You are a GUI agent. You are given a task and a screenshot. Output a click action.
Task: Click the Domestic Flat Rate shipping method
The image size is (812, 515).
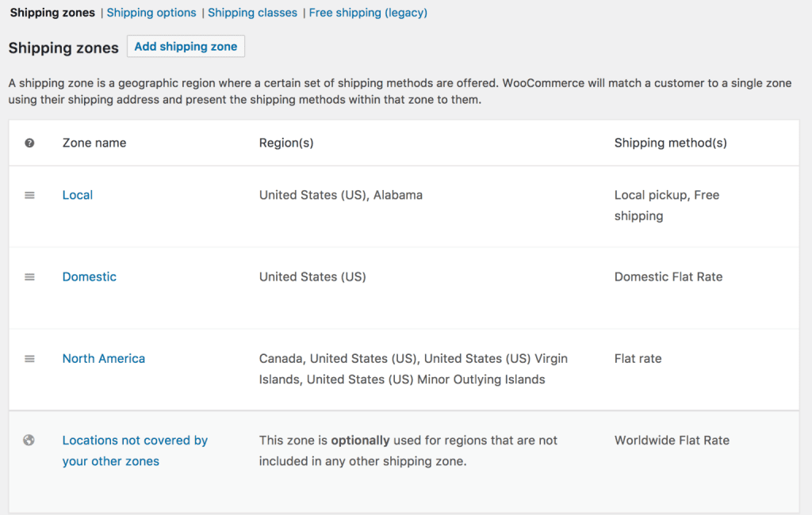tap(668, 277)
